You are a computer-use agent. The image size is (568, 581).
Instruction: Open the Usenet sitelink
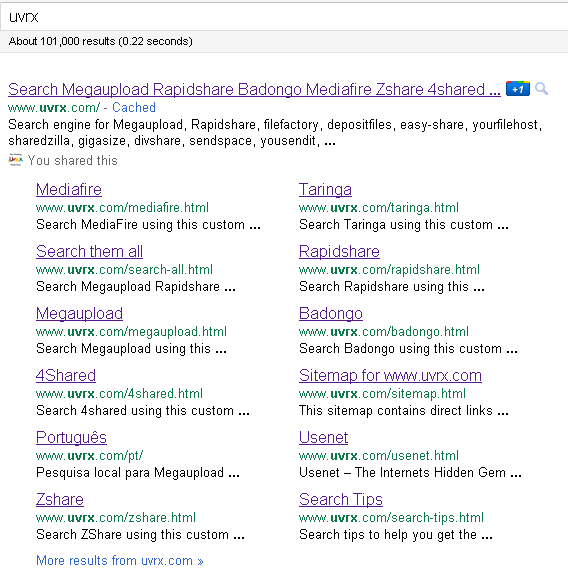pos(323,437)
